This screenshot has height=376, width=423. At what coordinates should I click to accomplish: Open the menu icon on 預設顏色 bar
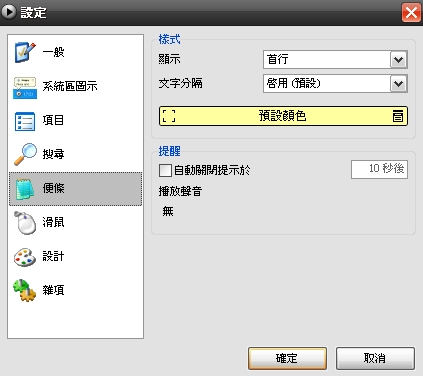point(398,116)
